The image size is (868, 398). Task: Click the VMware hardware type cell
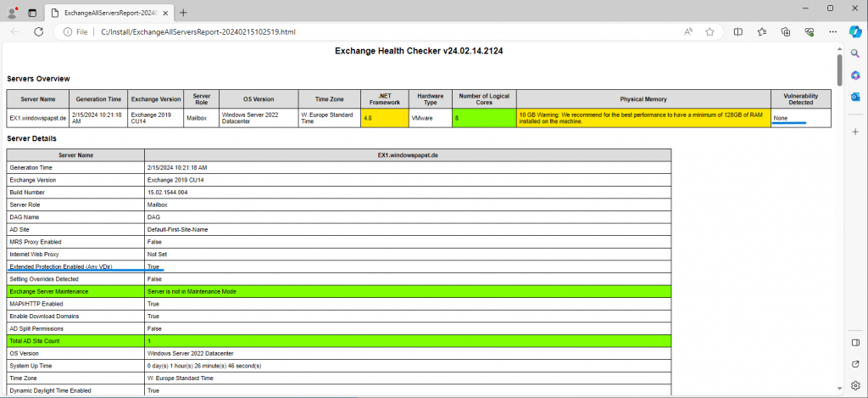430,118
